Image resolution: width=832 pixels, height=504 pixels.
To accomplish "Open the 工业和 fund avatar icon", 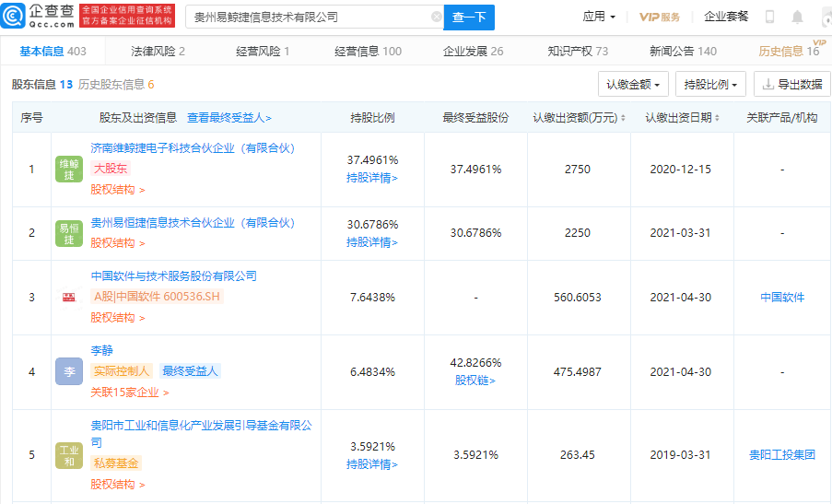I will (69, 455).
